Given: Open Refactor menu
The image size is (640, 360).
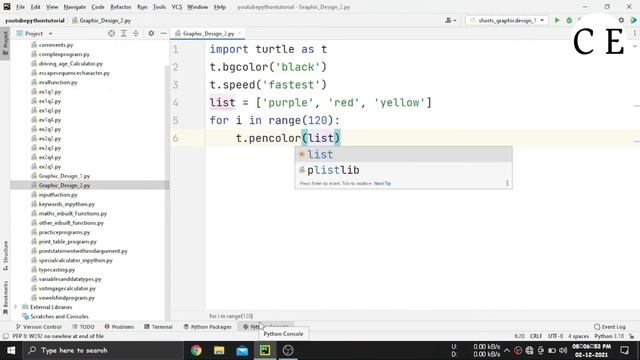Looking at the screenshot, I should pyautogui.click(x=121, y=7).
